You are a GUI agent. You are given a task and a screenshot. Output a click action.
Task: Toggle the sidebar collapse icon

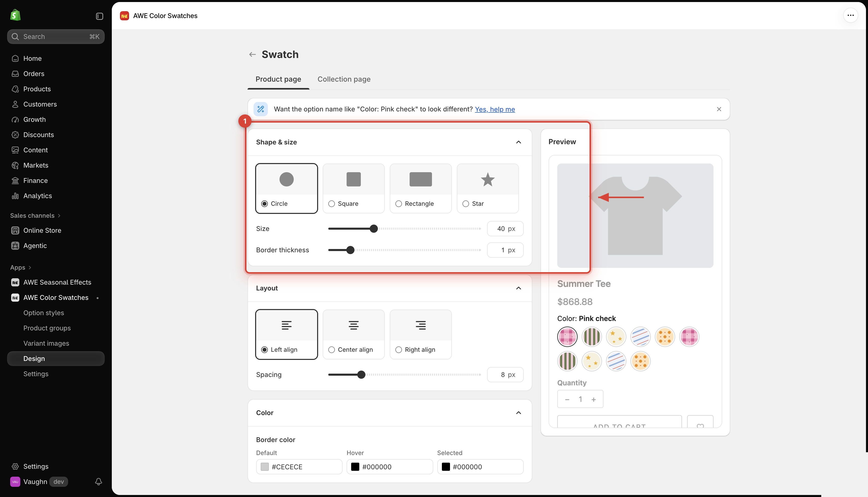pos(99,16)
